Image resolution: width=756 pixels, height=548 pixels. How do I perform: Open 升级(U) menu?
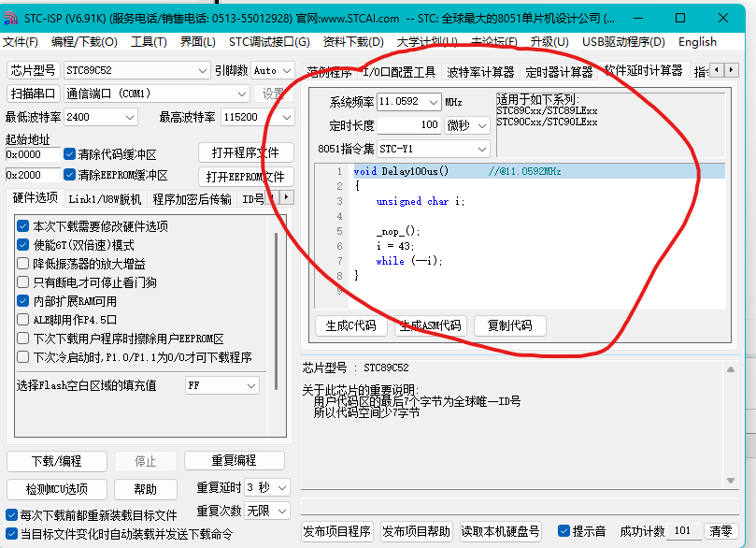click(x=549, y=42)
